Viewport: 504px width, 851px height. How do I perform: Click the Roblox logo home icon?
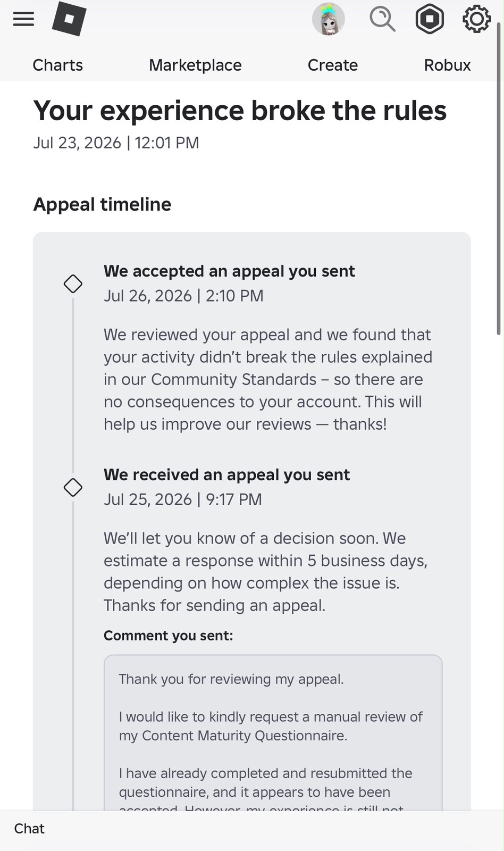(69, 19)
